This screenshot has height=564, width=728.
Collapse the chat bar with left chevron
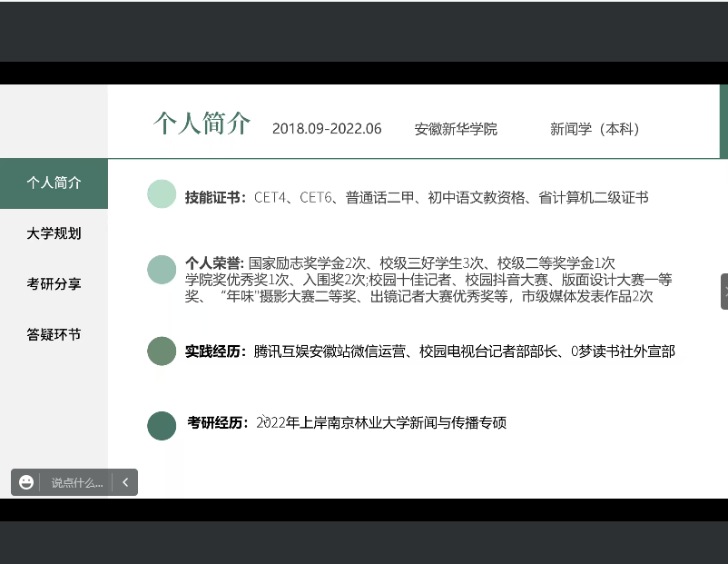click(x=125, y=482)
